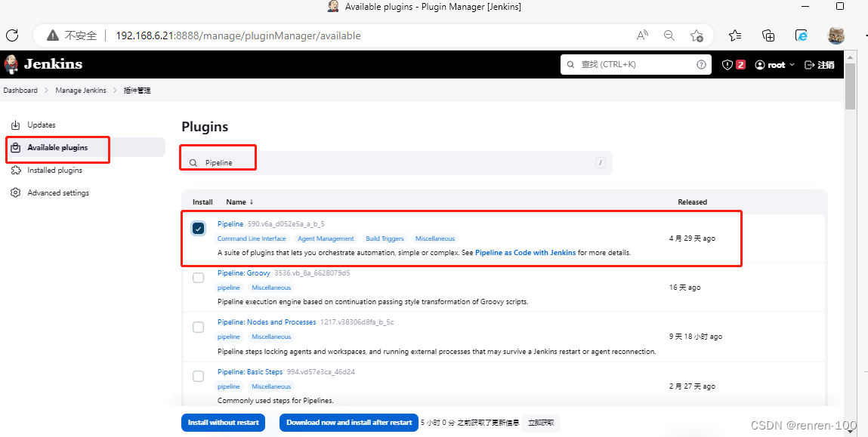Click Miscellaneous tag on Pipeline row

click(435, 239)
